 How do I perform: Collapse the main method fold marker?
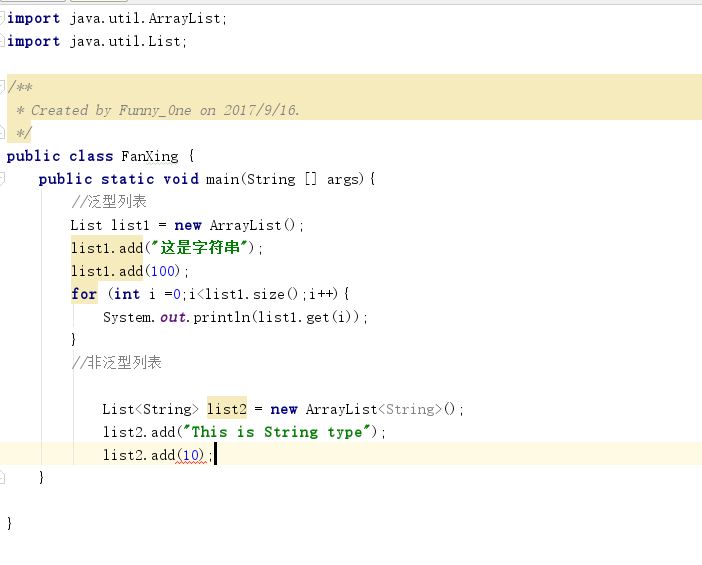(2, 178)
